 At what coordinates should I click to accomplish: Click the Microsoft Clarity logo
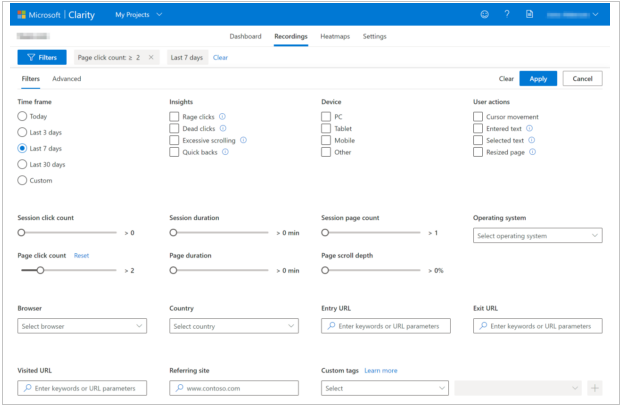tap(56, 15)
